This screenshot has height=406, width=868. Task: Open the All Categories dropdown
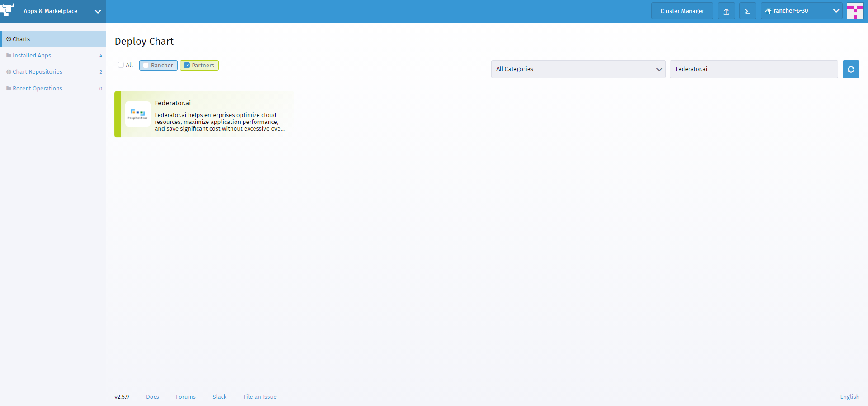(x=578, y=69)
